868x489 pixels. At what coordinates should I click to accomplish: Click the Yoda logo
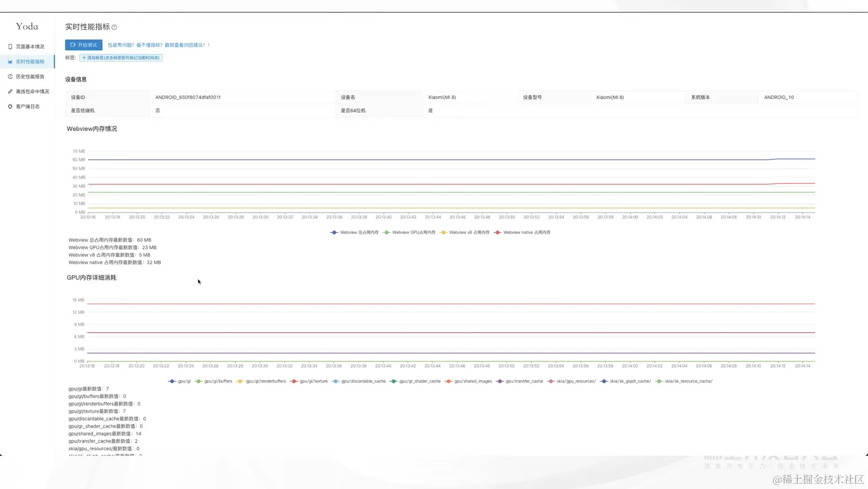(x=27, y=26)
